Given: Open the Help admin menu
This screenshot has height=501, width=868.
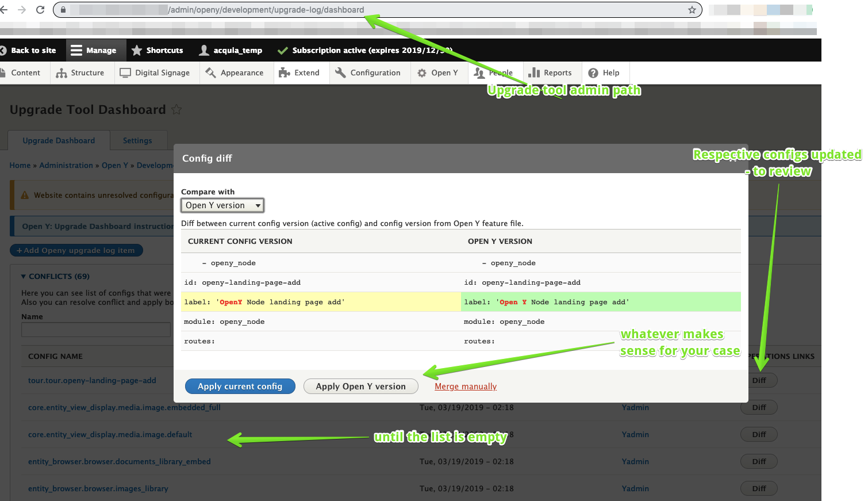Looking at the screenshot, I should pos(604,72).
